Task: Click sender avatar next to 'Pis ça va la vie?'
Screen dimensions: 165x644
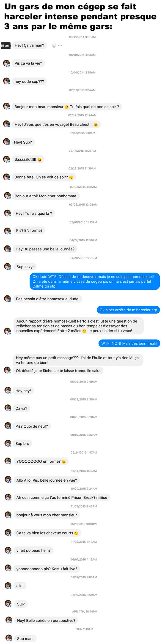Action: [6, 64]
